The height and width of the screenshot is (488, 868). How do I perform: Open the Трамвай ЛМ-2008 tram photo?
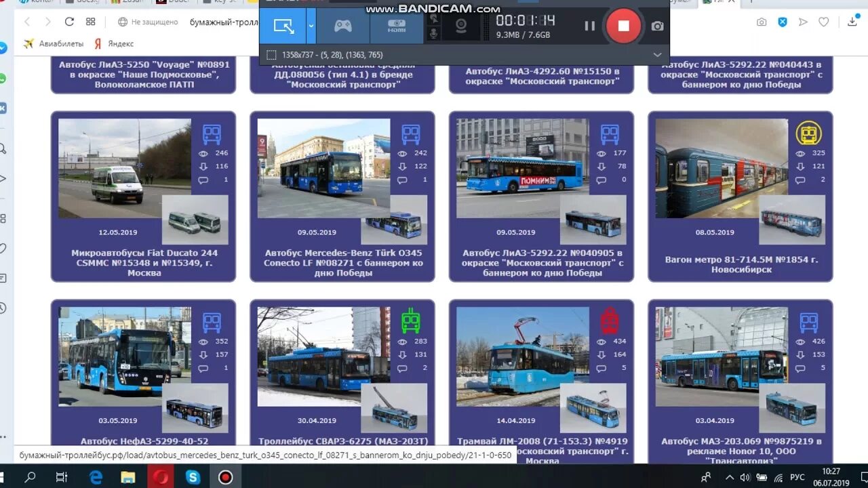523,357
